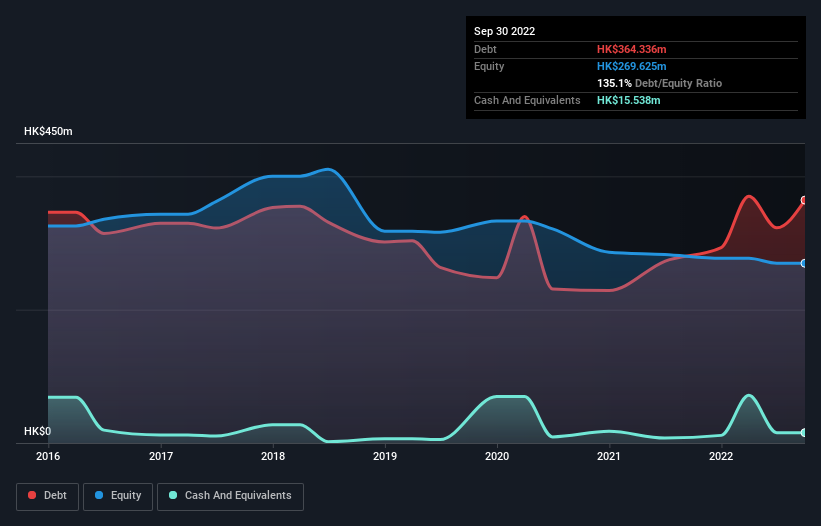
Task: Toggle the Debt series legend button
Action: (x=47, y=496)
